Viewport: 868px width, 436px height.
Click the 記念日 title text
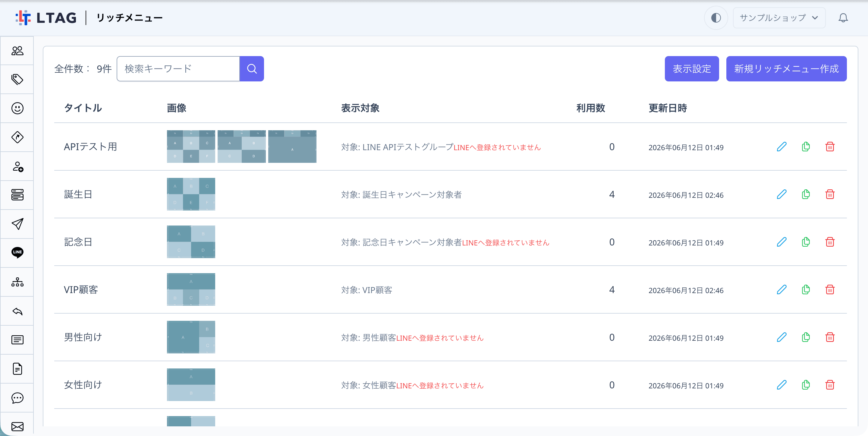(x=78, y=242)
